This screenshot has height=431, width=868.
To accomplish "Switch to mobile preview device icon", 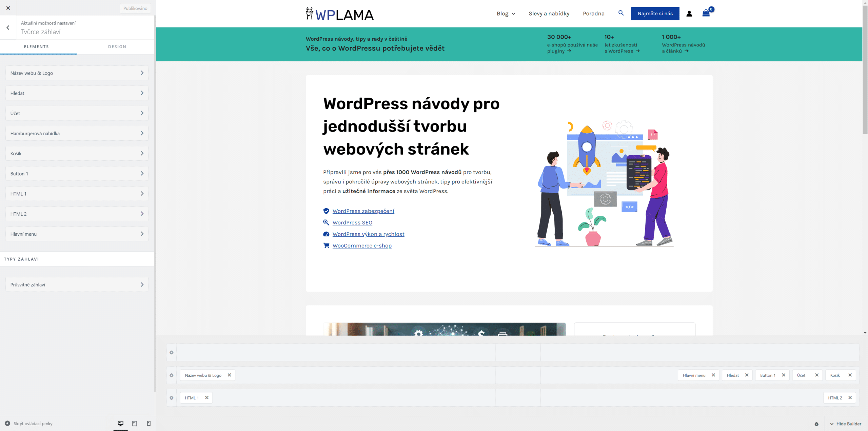I will pyautogui.click(x=149, y=423).
